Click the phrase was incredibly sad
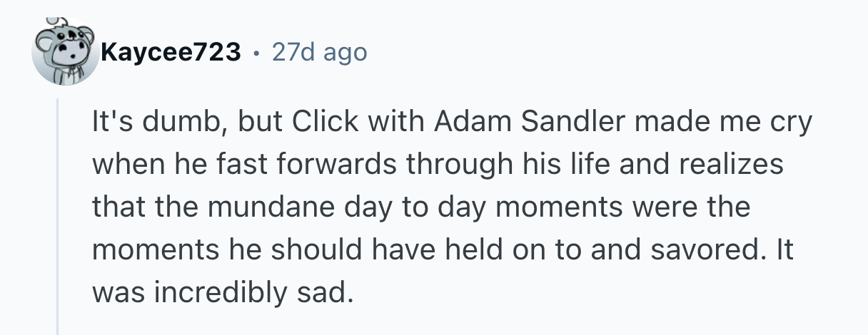This screenshot has width=868, height=335. click(x=222, y=292)
